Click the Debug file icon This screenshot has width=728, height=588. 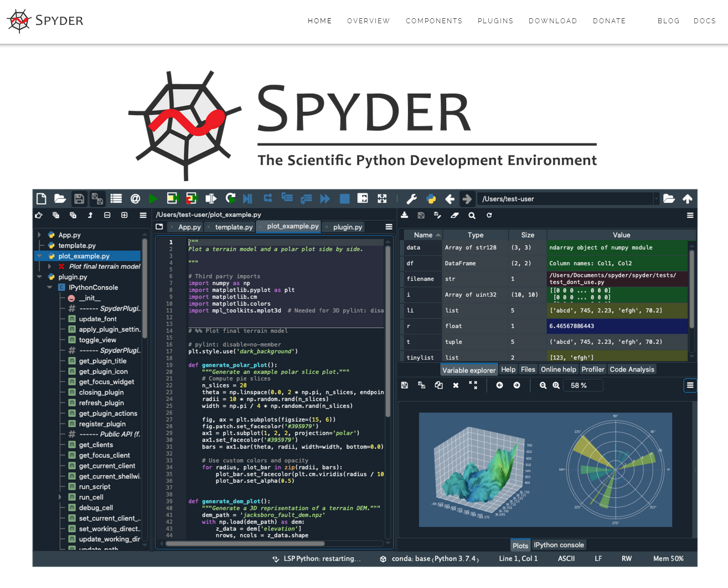tap(247, 198)
